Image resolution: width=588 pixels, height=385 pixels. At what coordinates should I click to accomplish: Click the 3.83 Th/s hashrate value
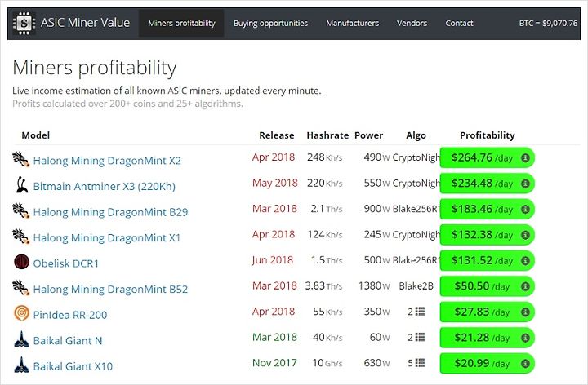[x=323, y=286]
